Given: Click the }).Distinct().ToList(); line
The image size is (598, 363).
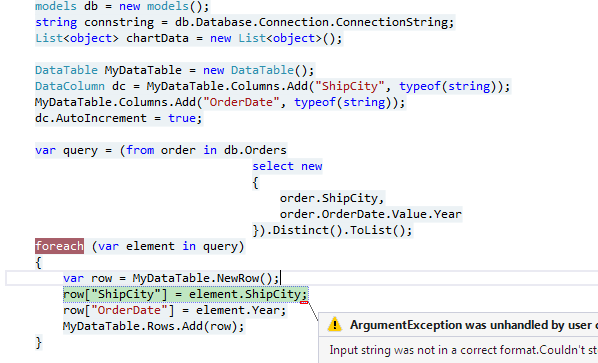Looking at the screenshot, I should tap(332, 230).
